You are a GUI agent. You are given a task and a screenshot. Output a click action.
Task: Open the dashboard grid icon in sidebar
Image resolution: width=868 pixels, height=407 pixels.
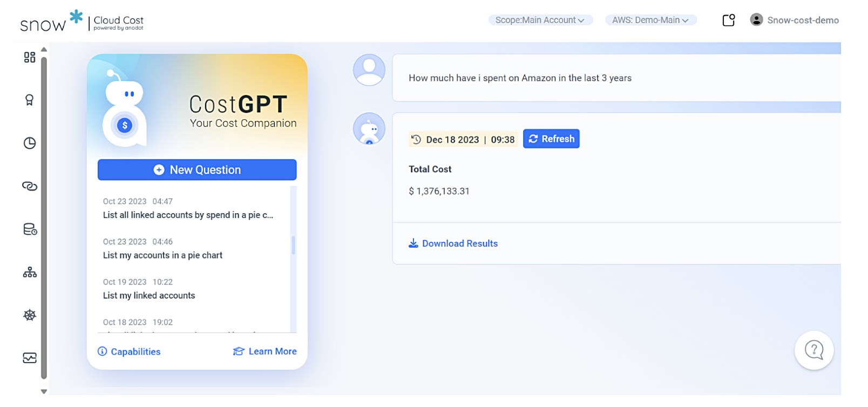(30, 57)
